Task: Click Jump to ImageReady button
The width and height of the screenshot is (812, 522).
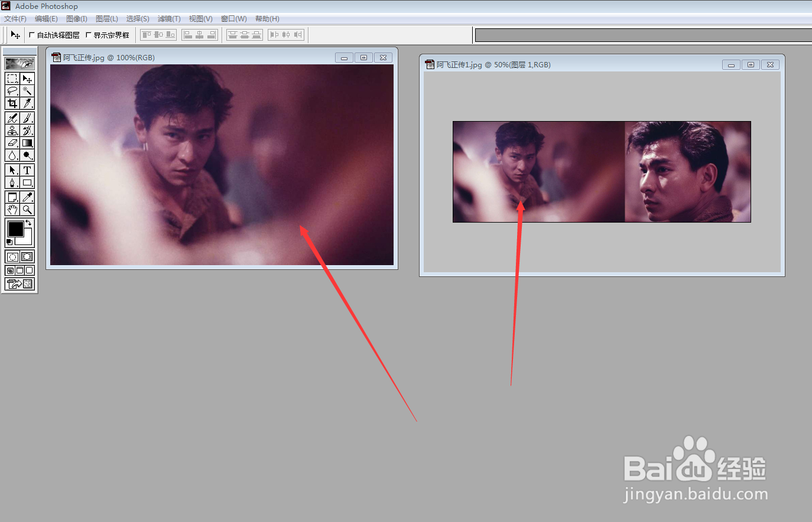Action: [20, 284]
